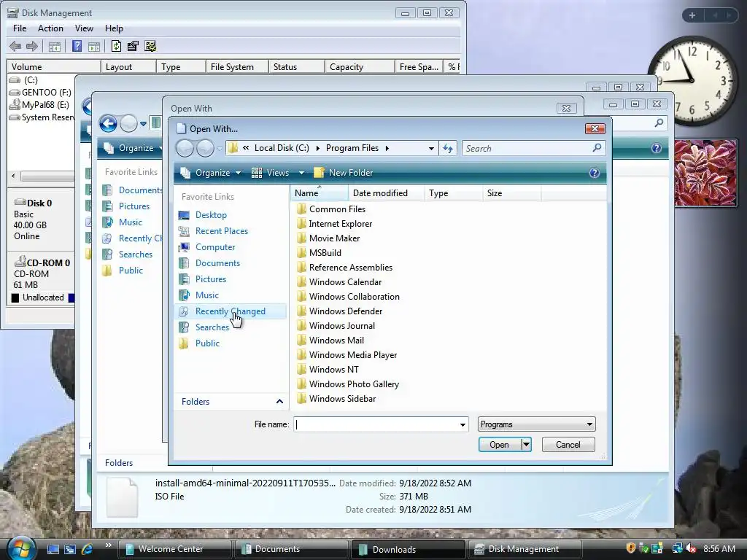Click Back arrow in Disk Management toolbar
Viewport: 747px width, 560px height.
15,46
